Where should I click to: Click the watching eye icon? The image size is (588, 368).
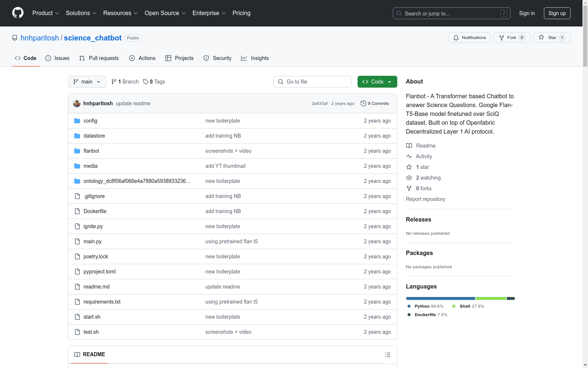coord(409,178)
